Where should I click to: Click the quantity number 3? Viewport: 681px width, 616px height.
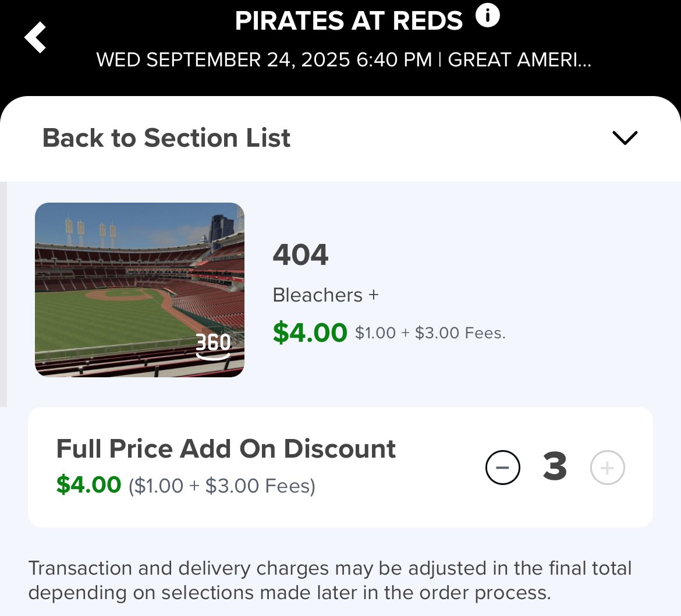[x=555, y=467]
